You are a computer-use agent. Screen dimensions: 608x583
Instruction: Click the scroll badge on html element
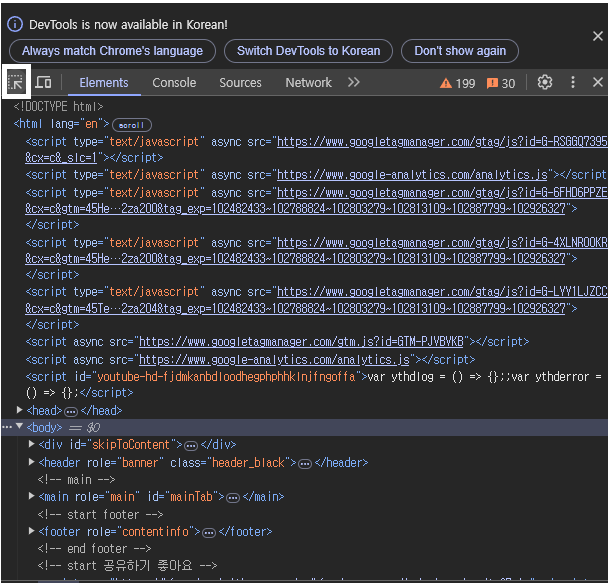pos(131,125)
